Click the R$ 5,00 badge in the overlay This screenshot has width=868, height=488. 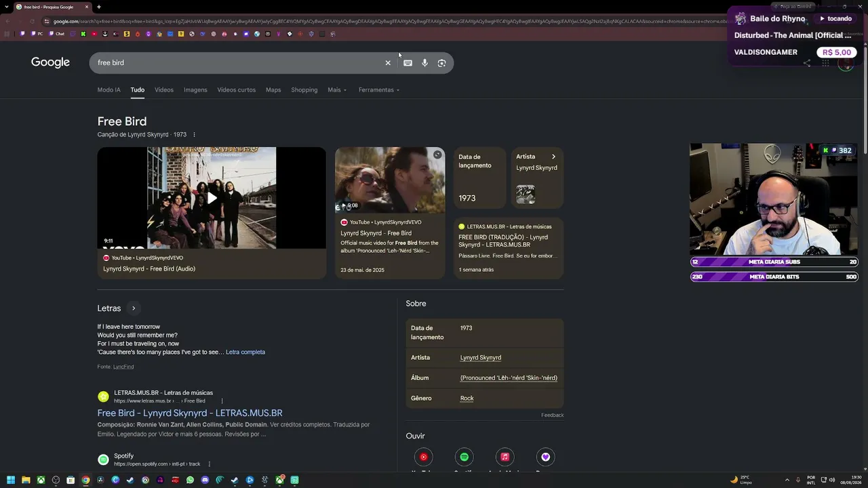click(x=837, y=52)
